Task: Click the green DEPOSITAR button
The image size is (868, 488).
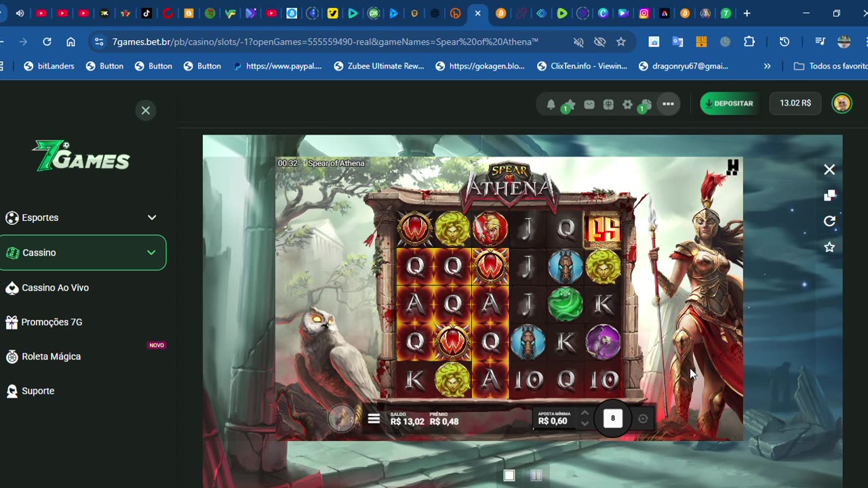Action: pyautogui.click(x=729, y=103)
